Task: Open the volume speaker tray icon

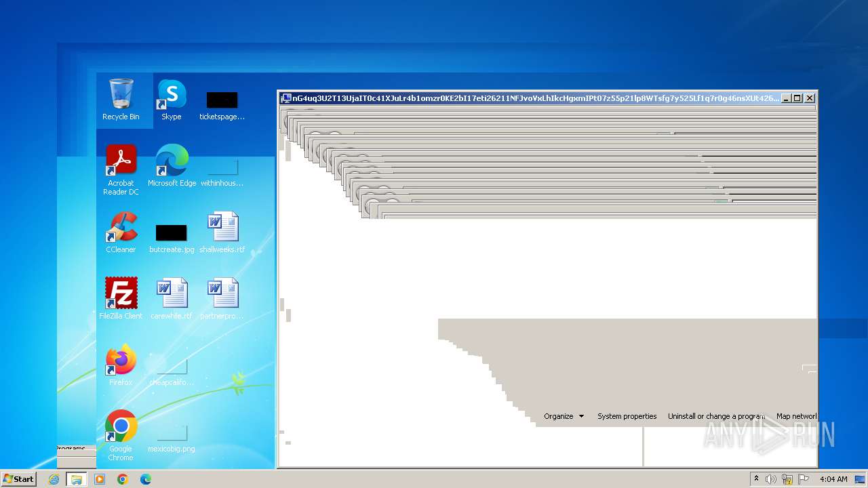Action: 771,479
